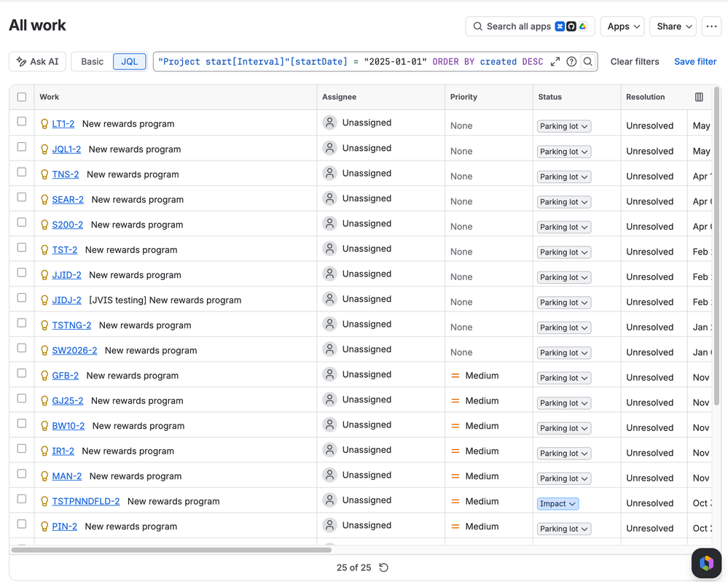
Task: Click the idea bulb icon for TSTNG-2
Action: (44, 325)
